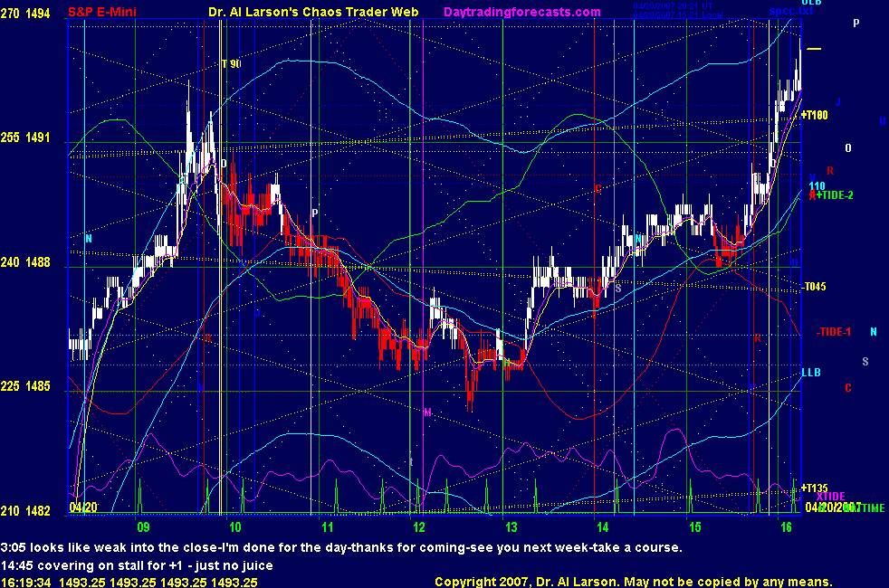
Task: Select the green +TIDE-2 label
Action: point(835,195)
